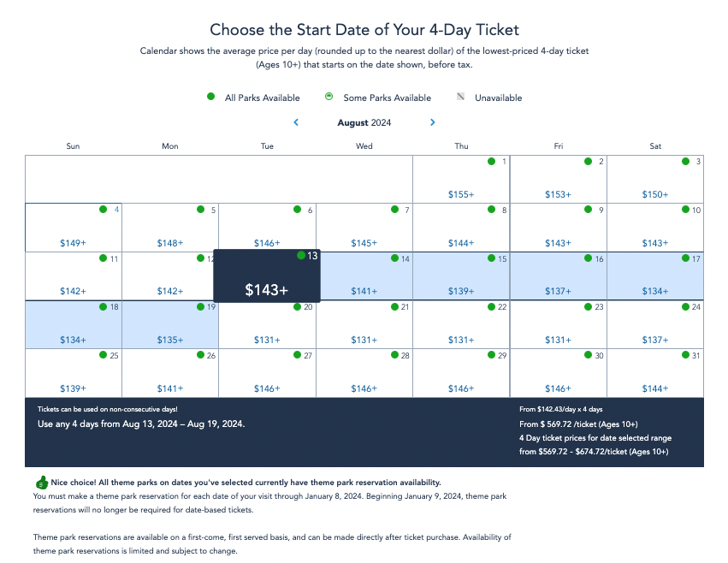This screenshot has height=563, width=728.
Task: Click the Unavailable legend icon
Action: tap(461, 97)
